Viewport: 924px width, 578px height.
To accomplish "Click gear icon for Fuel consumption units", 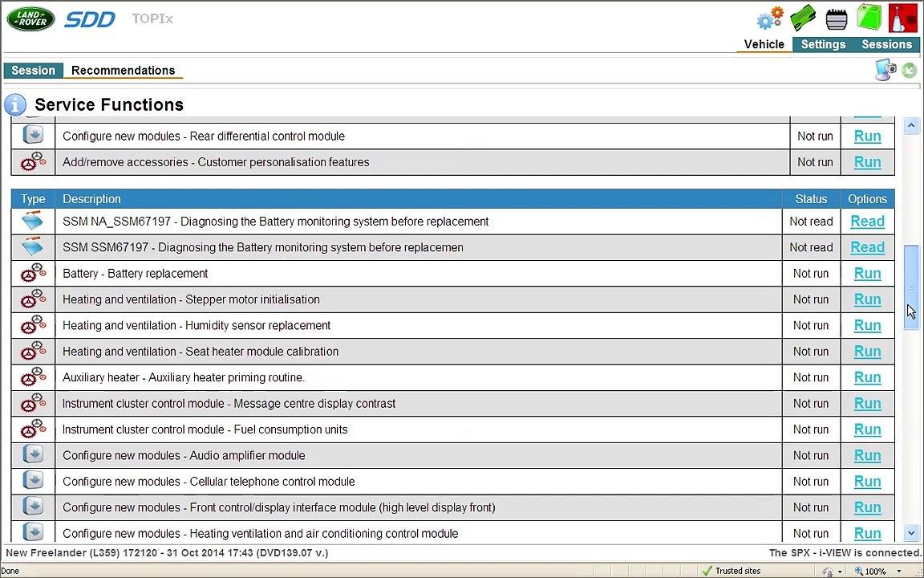I will (x=34, y=429).
